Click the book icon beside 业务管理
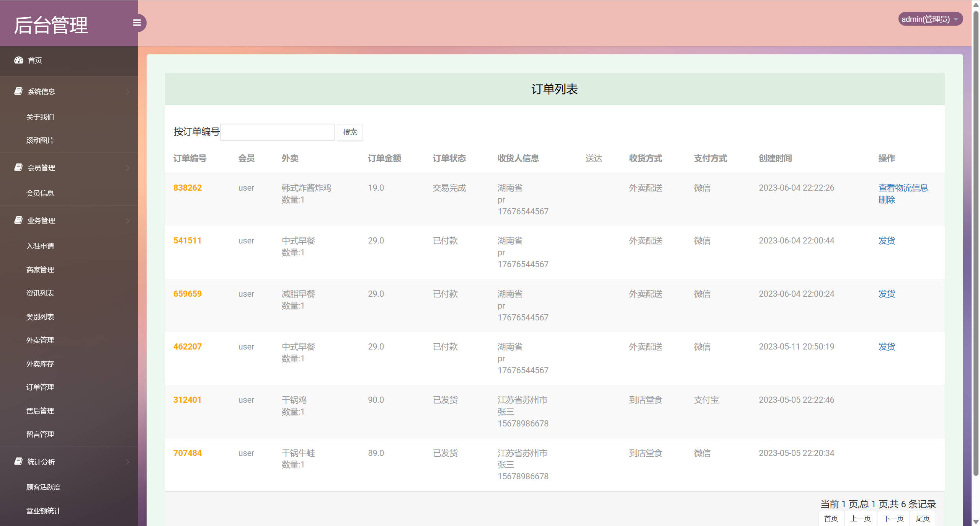Viewport: 980px width, 526px height. pyautogui.click(x=18, y=220)
